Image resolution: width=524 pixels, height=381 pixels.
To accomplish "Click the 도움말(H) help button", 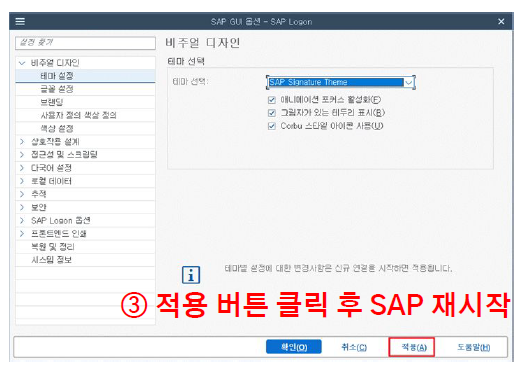I will click(474, 347).
